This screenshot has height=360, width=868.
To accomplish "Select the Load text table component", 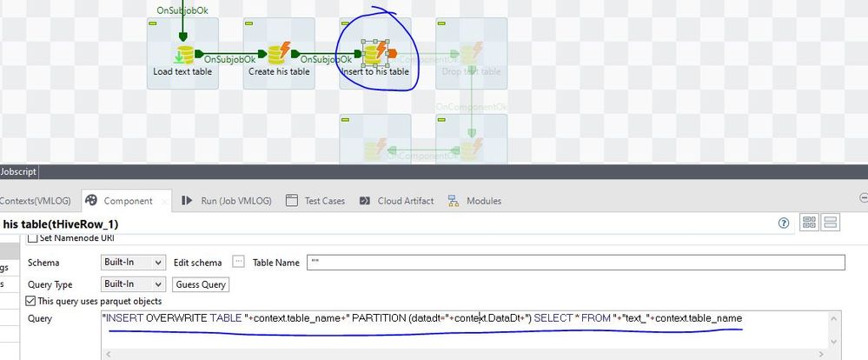I will coord(184,55).
